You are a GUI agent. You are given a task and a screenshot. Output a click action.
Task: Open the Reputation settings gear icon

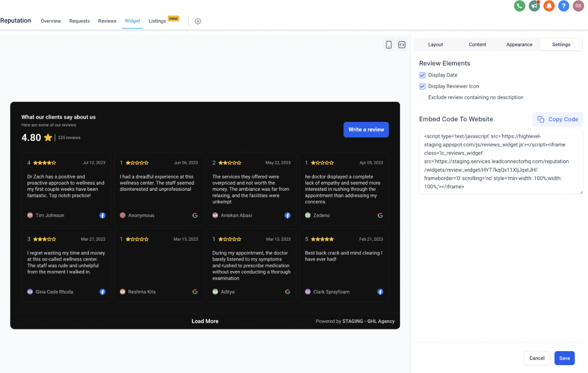pyautogui.click(x=198, y=21)
